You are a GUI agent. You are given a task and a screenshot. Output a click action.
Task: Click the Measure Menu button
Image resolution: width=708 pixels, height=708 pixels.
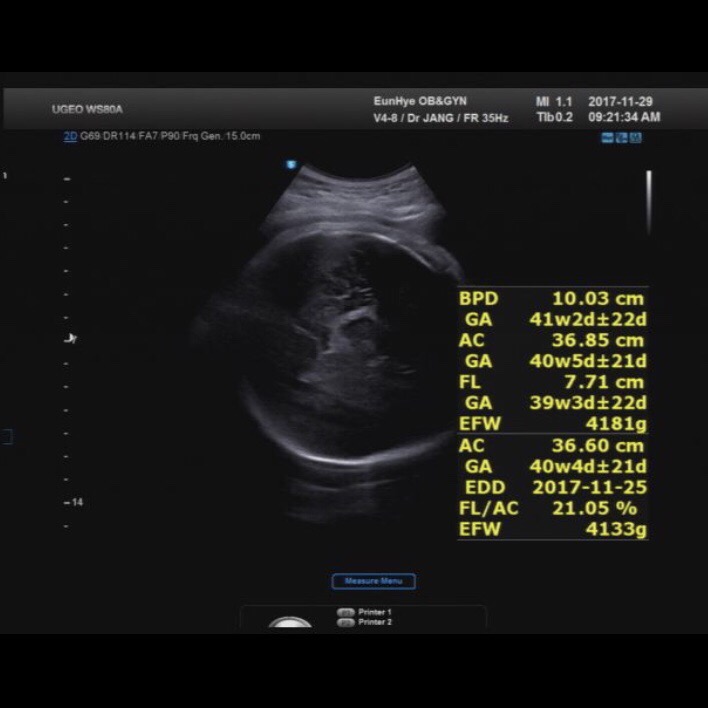point(373,581)
